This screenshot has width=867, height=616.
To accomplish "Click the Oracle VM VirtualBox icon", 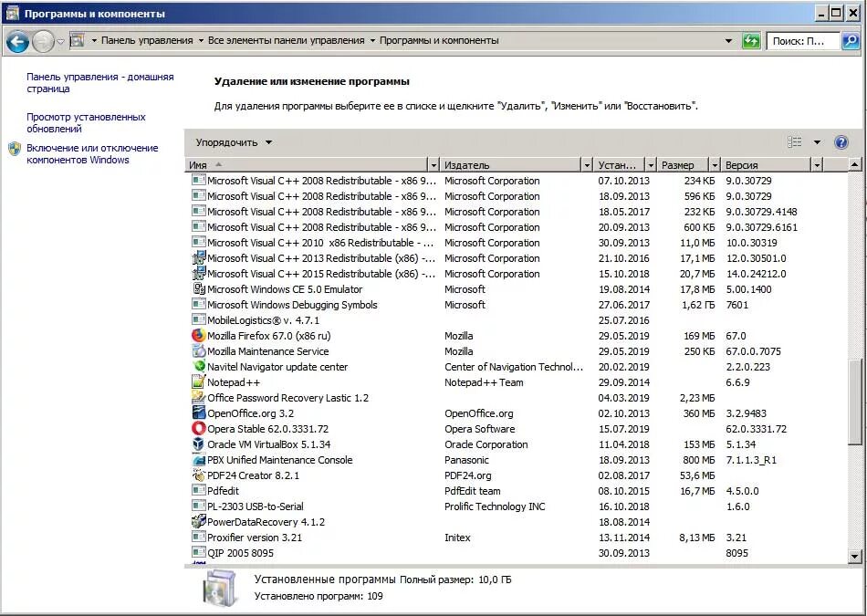I will (199, 444).
